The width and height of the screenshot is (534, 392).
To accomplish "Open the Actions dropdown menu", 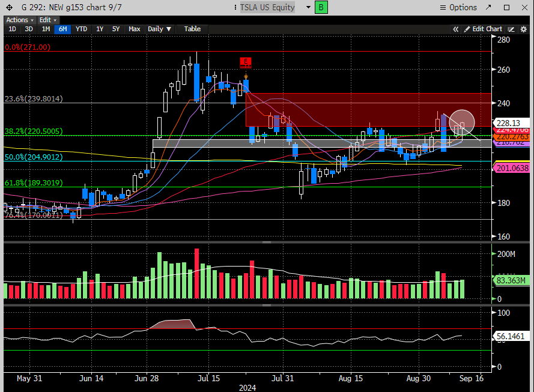I will (x=19, y=20).
